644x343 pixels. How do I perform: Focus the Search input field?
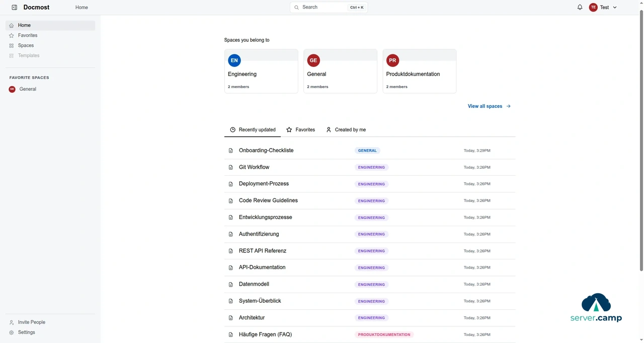pyautogui.click(x=329, y=8)
